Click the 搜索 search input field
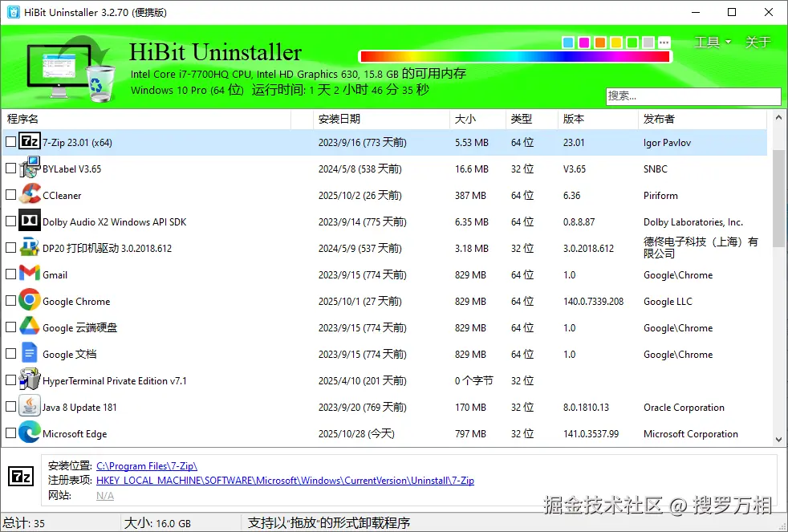 click(693, 96)
